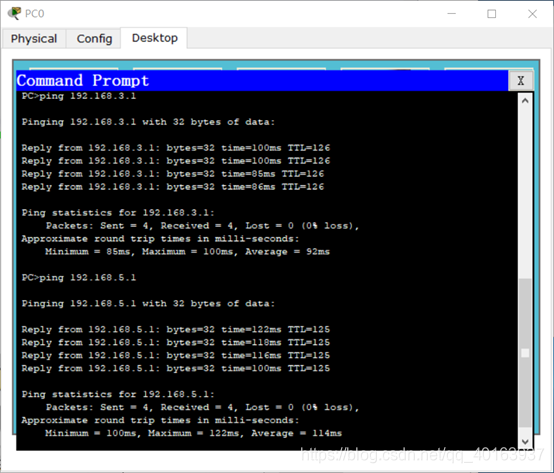Close the Command Prompt with X button
The image size is (554, 473).
pyautogui.click(x=520, y=81)
